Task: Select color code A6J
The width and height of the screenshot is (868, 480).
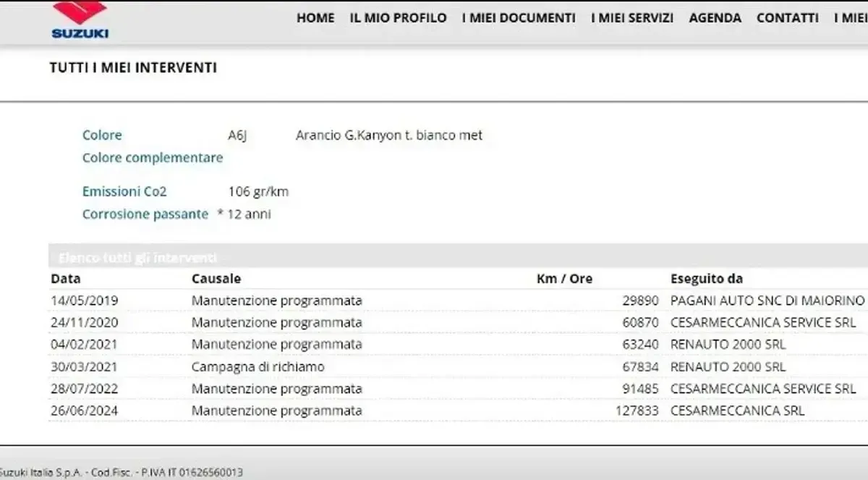Action: (x=237, y=135)
